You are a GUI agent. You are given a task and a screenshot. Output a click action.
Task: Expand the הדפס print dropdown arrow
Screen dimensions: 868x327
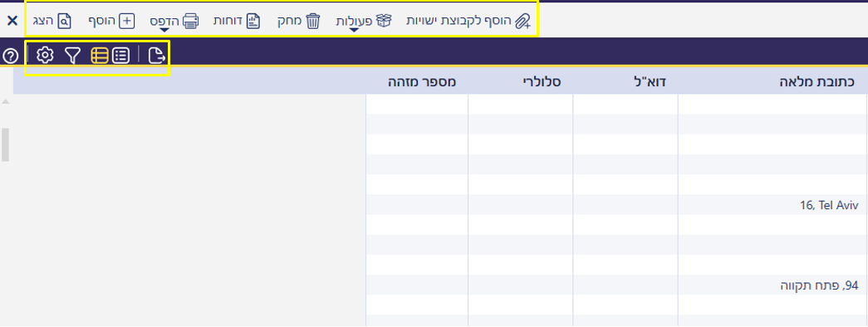coord(164,29)
